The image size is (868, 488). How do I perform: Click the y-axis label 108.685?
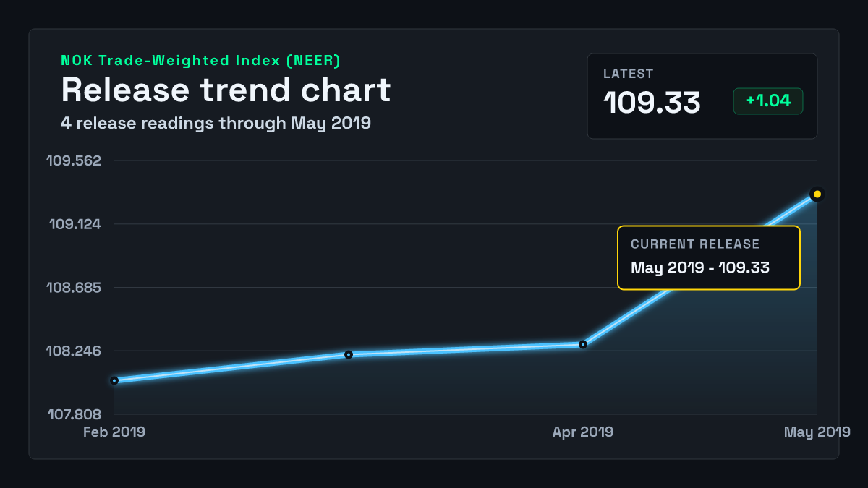74,288
